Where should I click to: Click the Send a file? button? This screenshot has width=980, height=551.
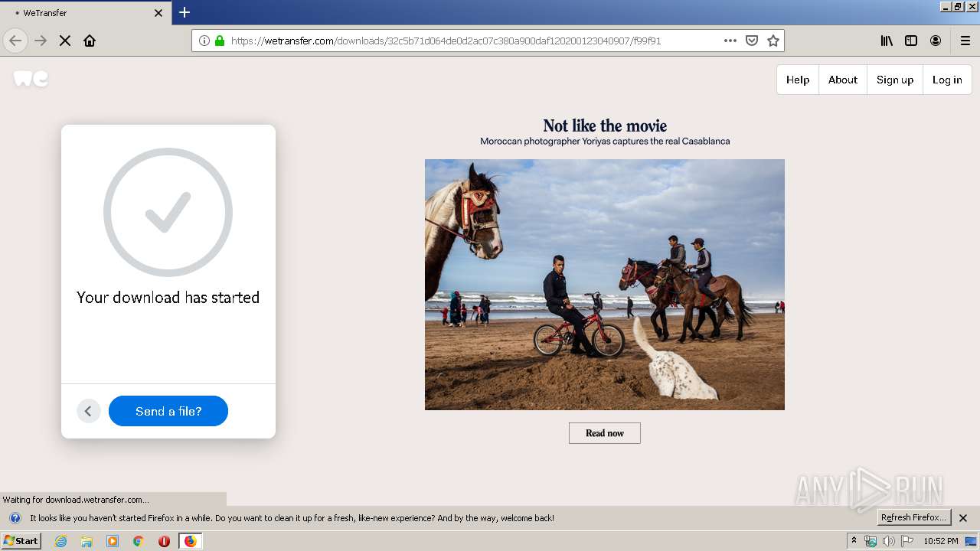coord(168,411)
